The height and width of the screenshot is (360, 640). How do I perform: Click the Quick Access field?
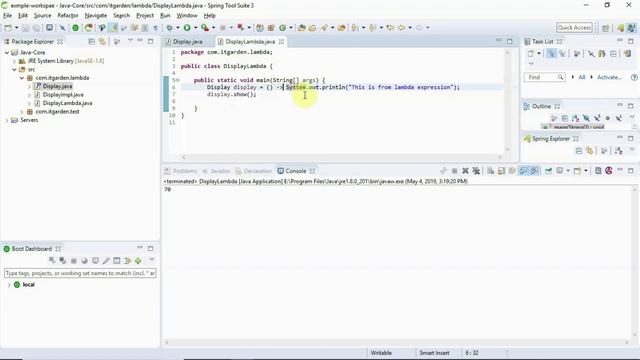[x=574, y=28]
